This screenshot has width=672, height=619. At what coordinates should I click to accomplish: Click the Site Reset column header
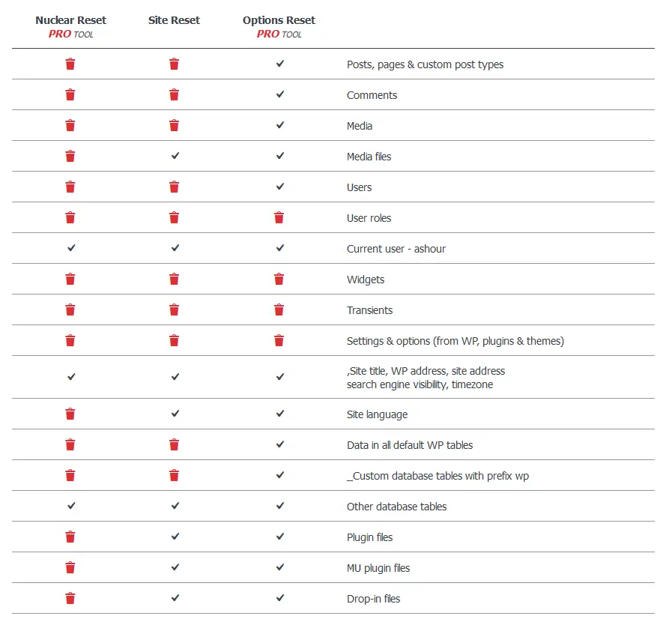175,21
